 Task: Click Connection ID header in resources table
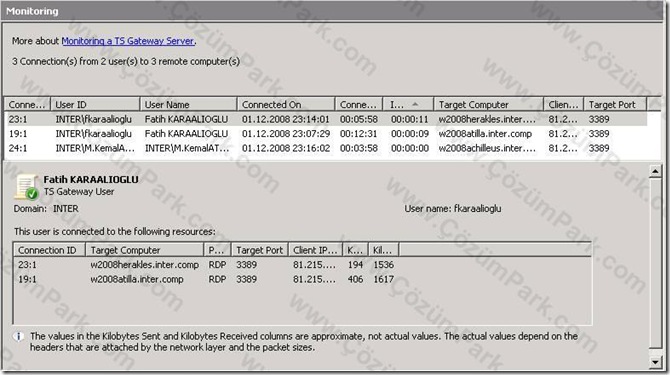coord(49,250)
